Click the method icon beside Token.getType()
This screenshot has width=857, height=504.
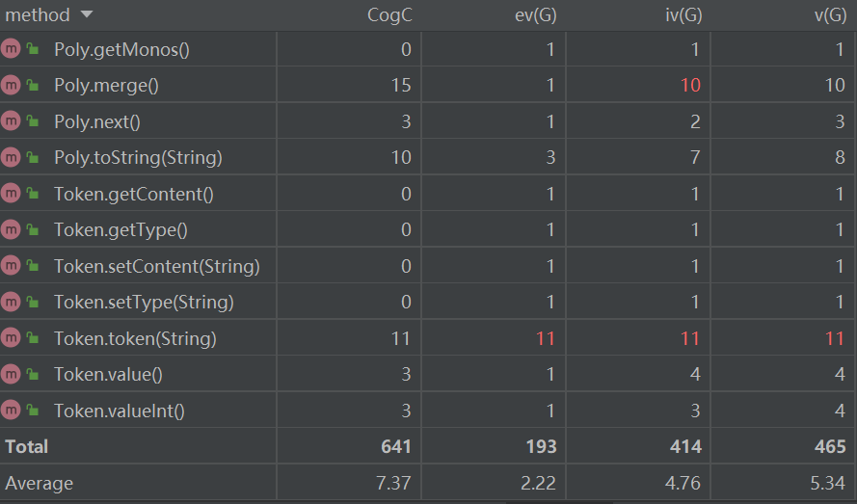12,229
